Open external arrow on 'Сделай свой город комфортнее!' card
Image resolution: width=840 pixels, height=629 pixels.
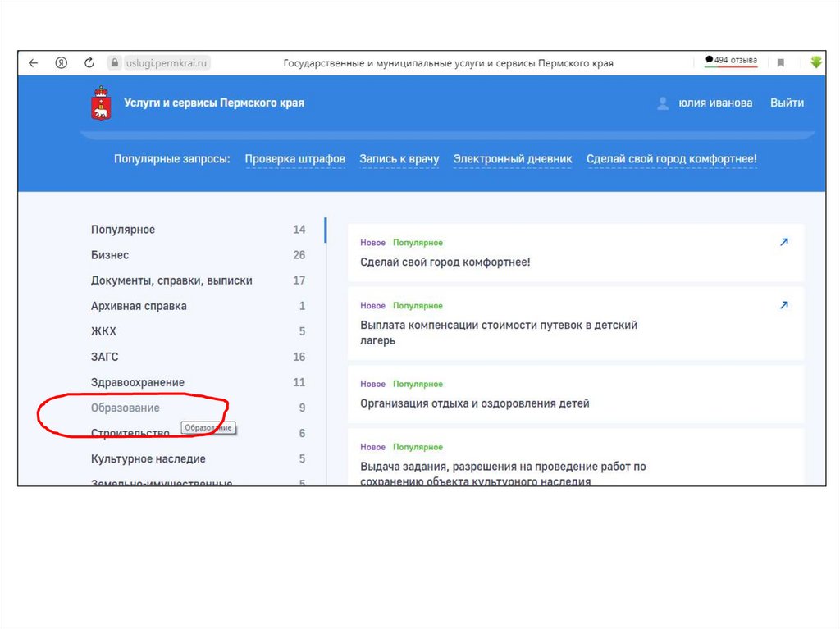tap(783, 243)
